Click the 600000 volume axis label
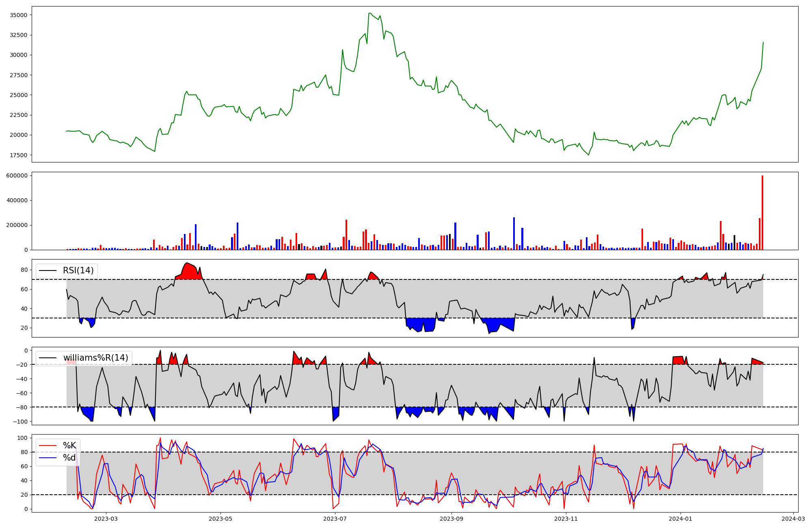 [16, 175]
